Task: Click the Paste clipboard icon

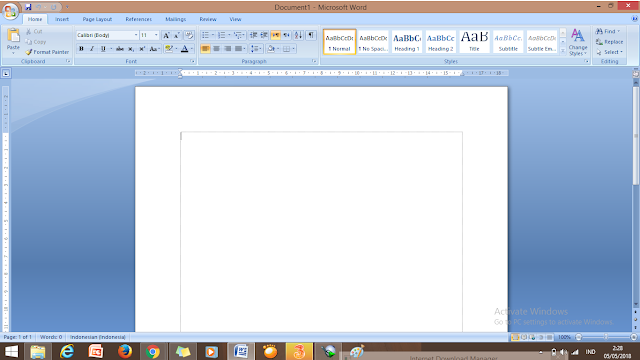Action: pos(13,36)
